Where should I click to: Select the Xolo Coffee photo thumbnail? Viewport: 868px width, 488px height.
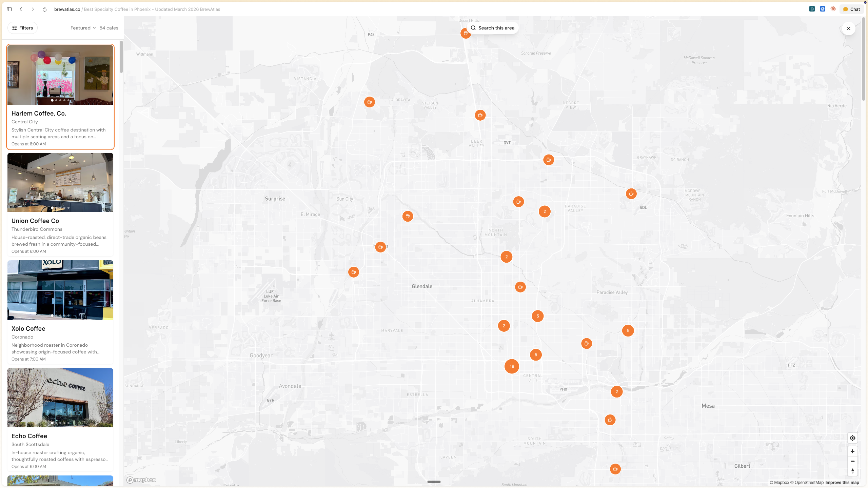coord(60,290)
